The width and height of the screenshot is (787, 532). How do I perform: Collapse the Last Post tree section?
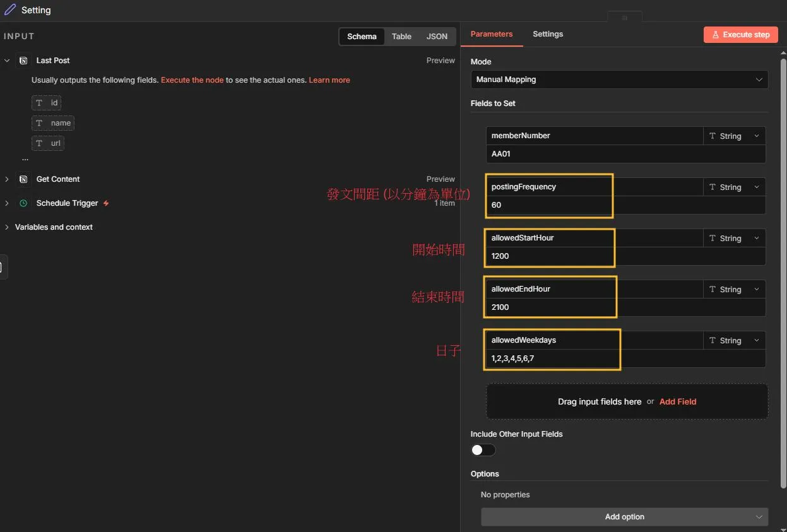(7, 61)
